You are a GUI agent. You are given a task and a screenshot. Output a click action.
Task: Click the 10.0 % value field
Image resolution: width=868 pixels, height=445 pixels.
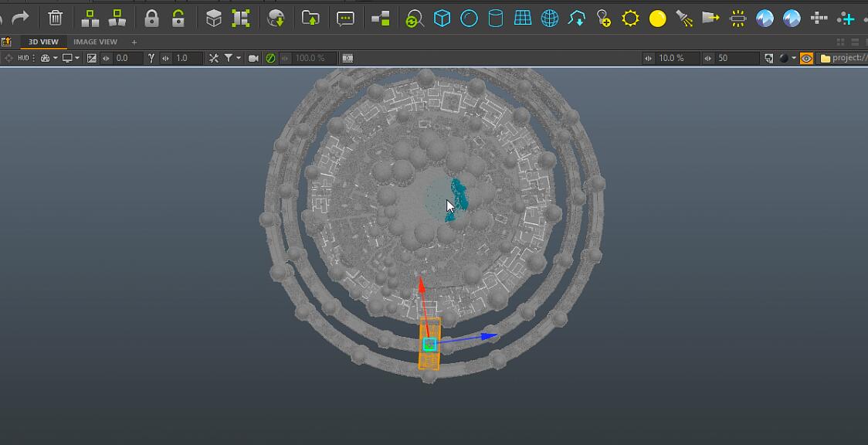tap(677, 58)
